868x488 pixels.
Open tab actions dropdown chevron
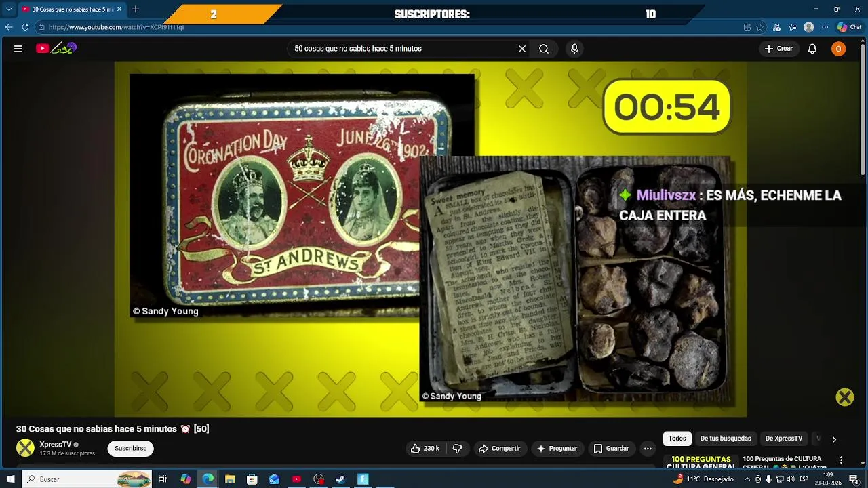[9, 9]
